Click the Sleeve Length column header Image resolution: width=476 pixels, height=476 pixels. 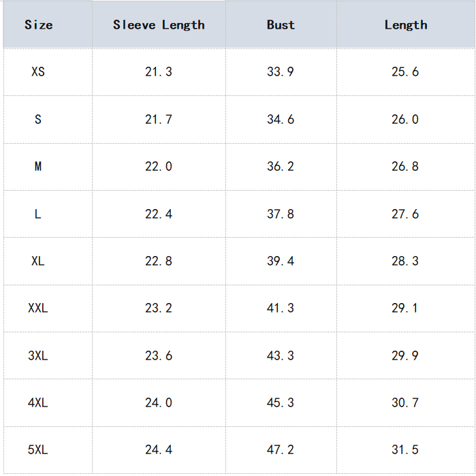tap(159, 25)
